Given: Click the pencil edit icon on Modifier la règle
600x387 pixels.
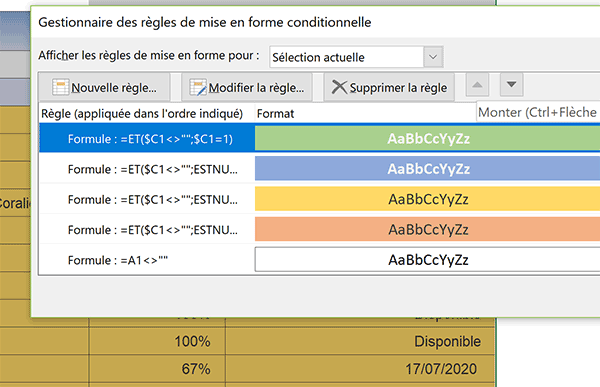Looking at the screenshot, I should point(198,87).
